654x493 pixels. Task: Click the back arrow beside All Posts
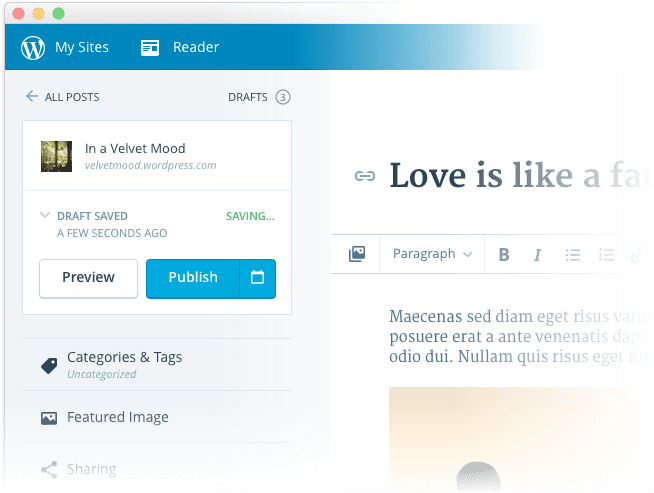(x=32, y=96)
